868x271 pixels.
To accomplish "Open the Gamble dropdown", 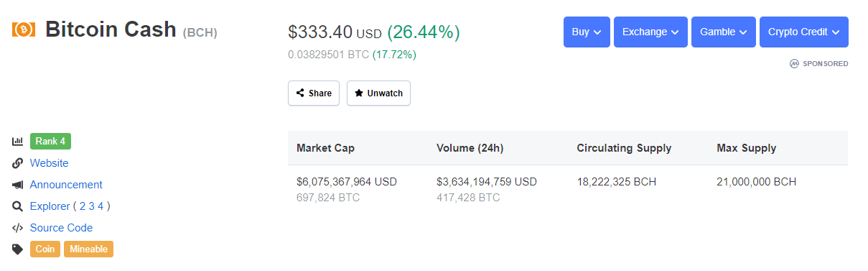I will click(724, 32).
